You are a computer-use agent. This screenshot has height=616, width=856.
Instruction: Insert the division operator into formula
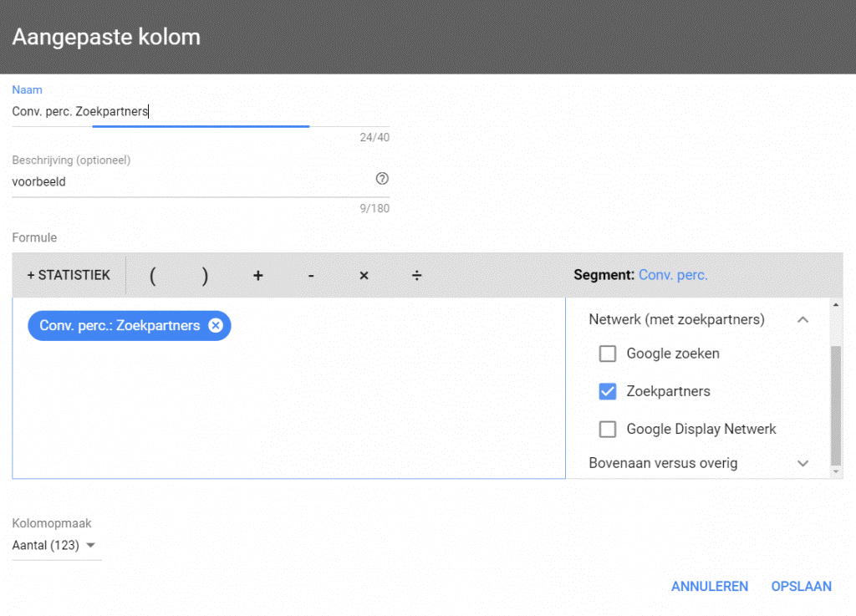(416, 276)
